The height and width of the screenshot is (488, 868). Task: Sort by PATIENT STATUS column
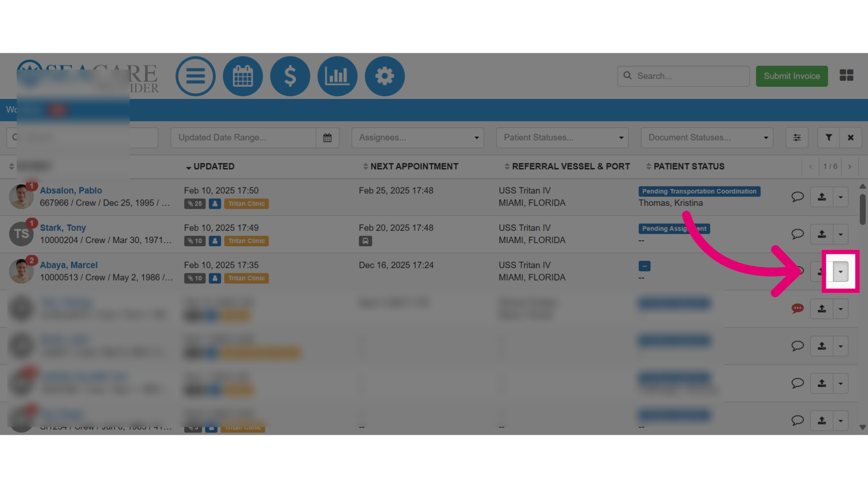point(685,166)
